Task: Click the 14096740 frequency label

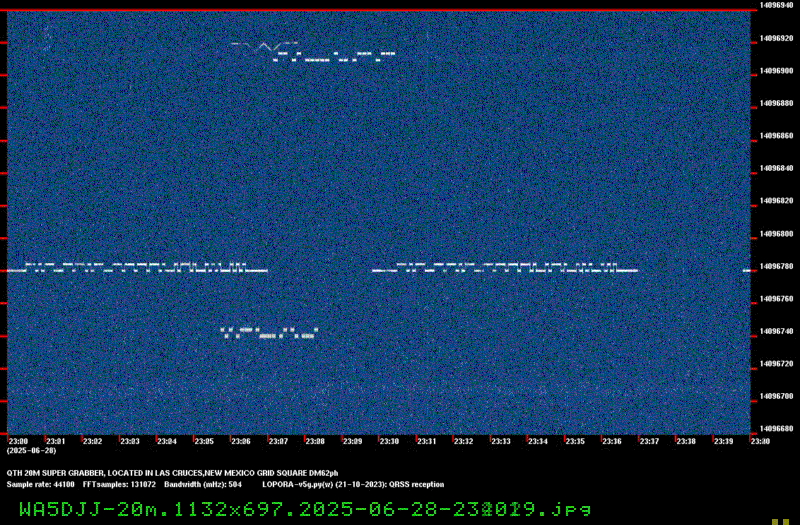Action: (x=777, y=331)
